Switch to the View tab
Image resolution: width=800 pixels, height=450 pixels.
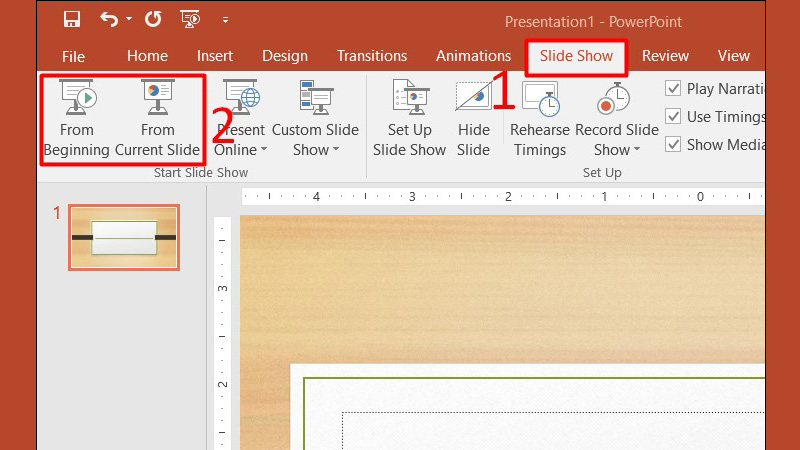click(x=733, y=56)
